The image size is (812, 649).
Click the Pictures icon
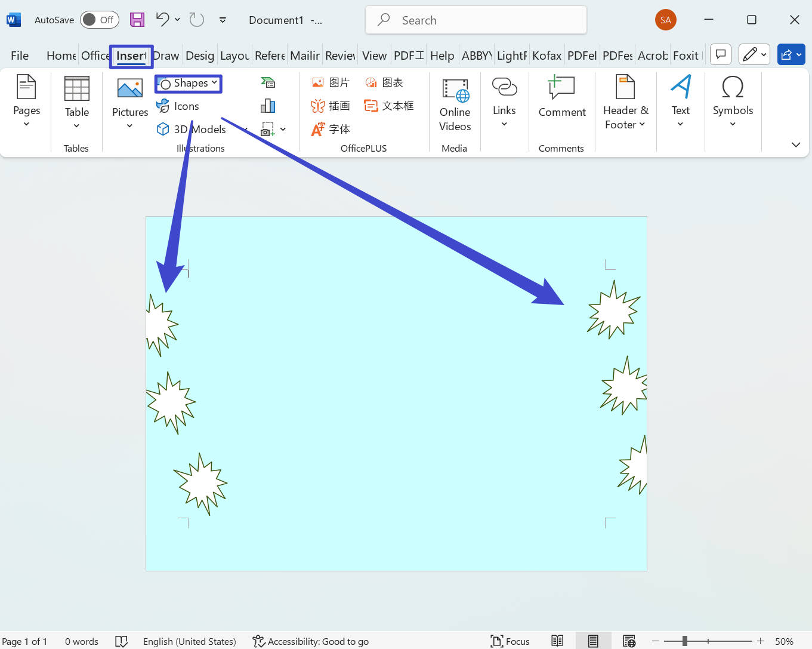pyautogui.click(x=129, y=88)
